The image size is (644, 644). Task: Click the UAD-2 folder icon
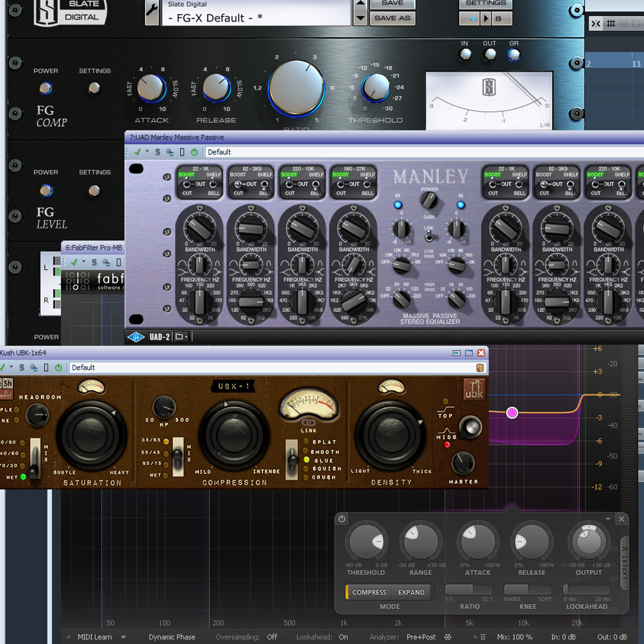(180, 337)
